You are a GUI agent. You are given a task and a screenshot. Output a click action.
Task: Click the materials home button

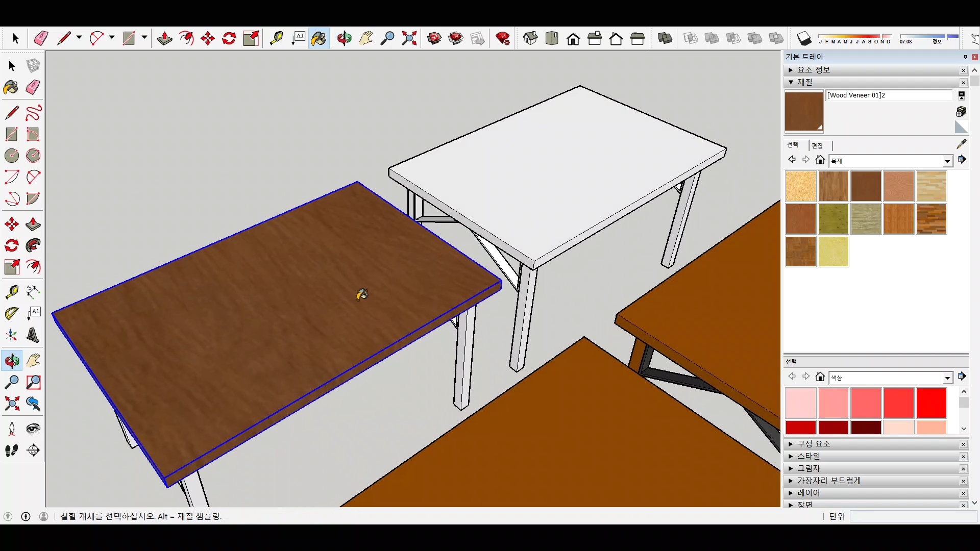820,160
